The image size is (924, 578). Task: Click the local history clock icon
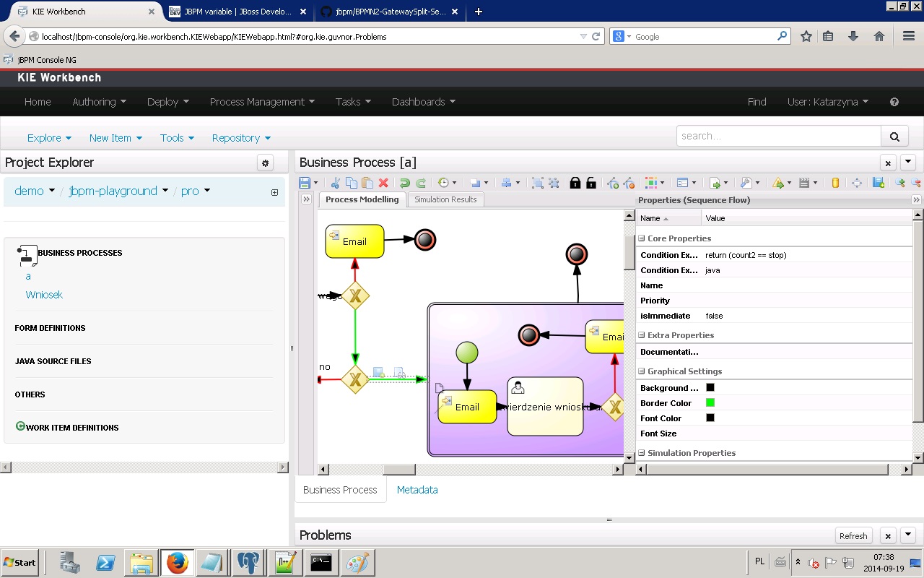(443, 183)
